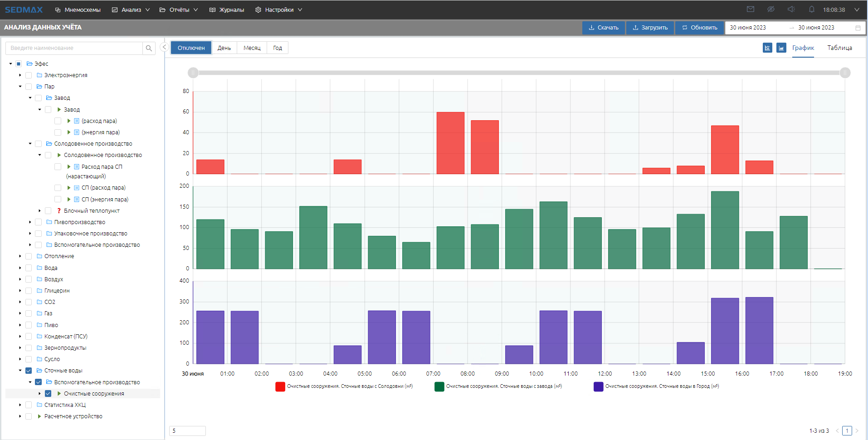This screenshot has width=868, height=440.
Task: Collapse the left tree panel
Action: tap(165, 47)
